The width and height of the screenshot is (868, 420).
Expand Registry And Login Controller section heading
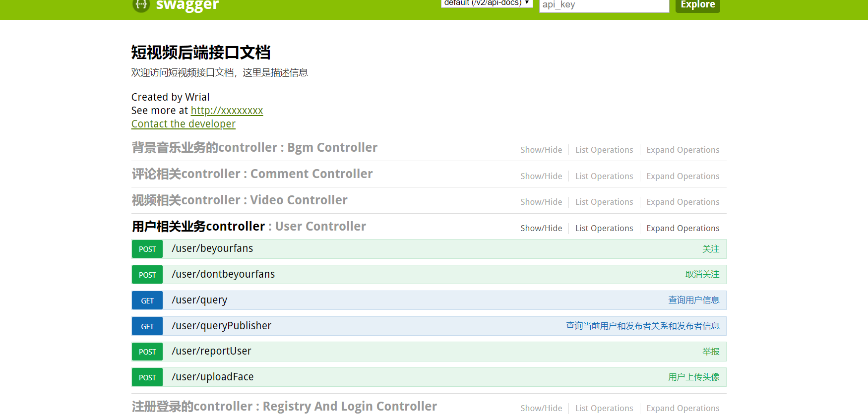tap(284, 407)
